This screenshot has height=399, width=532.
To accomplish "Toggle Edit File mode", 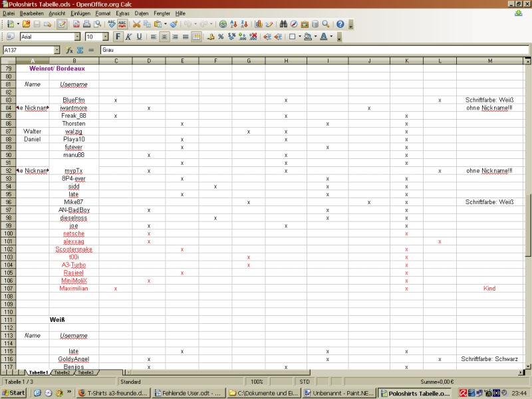I will [x=62, y=24].
